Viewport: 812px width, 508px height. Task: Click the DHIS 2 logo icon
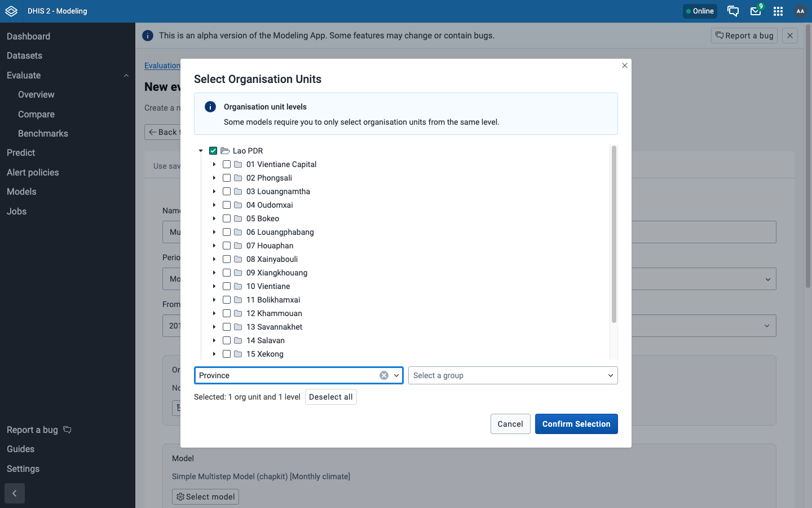click(x=11, y=11)
